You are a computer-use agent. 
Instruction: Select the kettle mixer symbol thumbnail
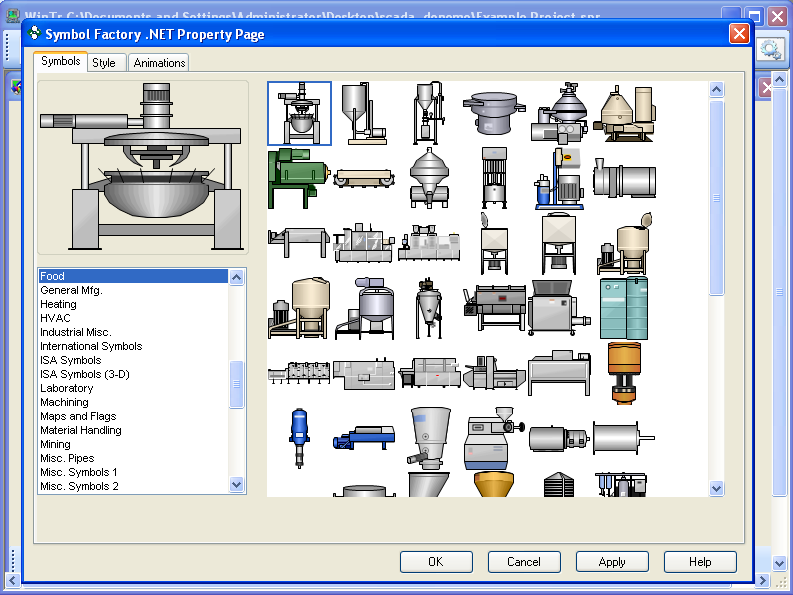point(299,113)
